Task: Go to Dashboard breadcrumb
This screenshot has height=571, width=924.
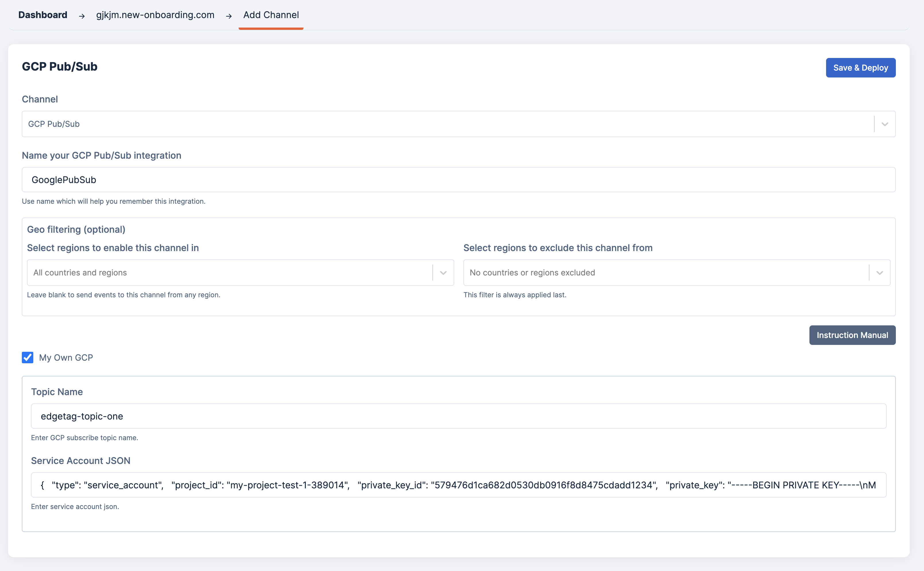Action: [x=43, y=15]
